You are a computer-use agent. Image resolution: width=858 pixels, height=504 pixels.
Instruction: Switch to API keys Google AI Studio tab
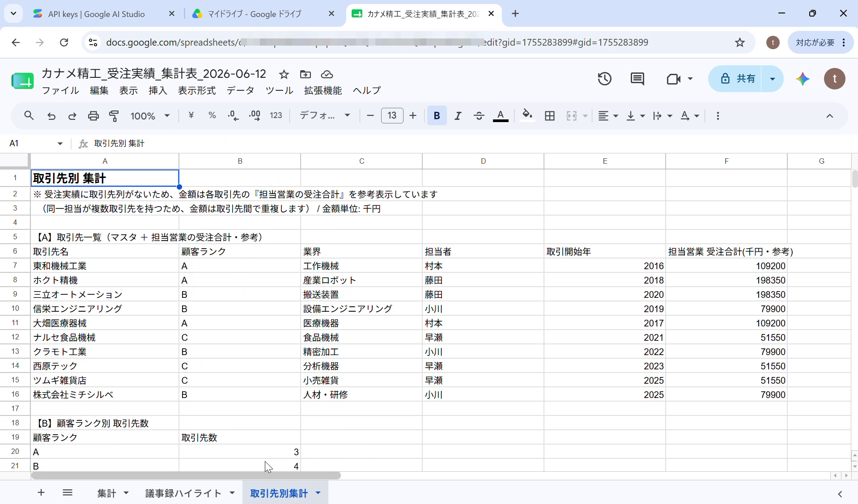click(96, 14)
